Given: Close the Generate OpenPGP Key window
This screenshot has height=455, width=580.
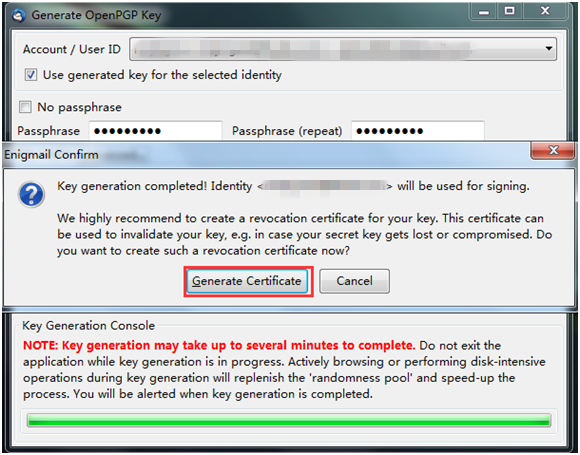Looking at the screenshot, I should tap(545, 11).
